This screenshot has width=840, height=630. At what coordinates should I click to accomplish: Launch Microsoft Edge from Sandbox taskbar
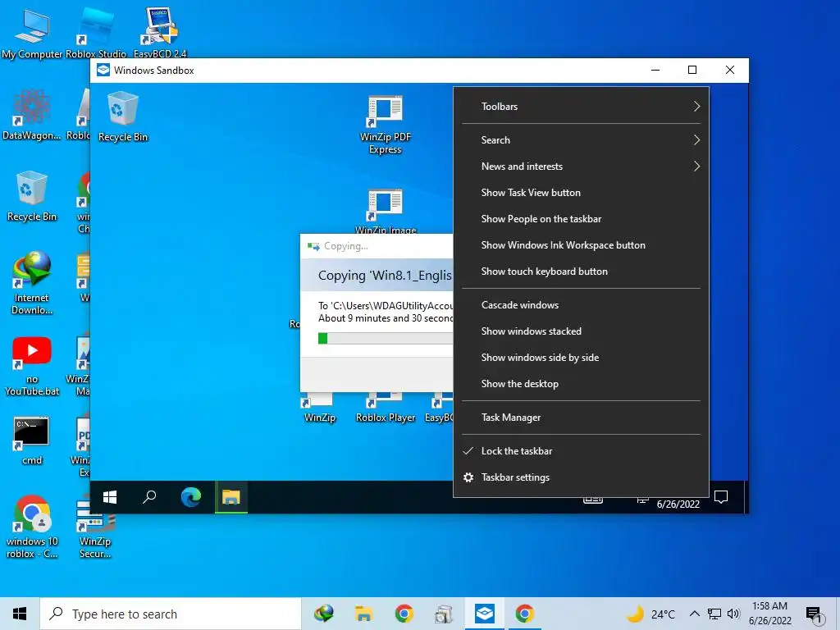pyautogui.click(x=190, y=497)
